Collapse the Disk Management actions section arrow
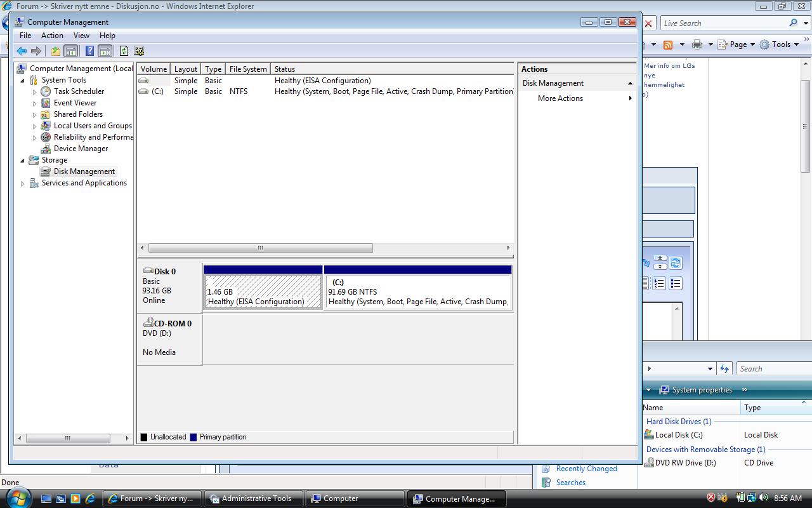 pos(630,84)
